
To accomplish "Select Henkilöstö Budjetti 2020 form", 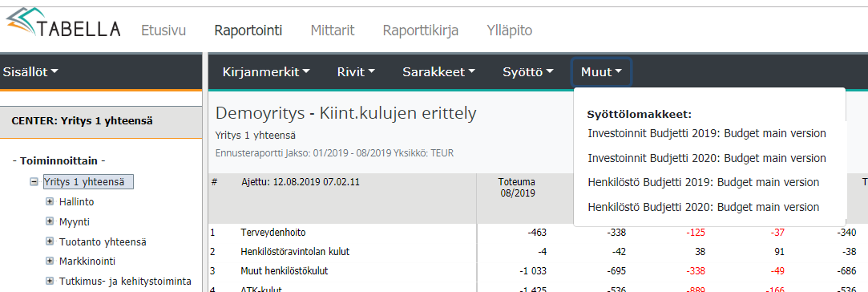I will click(x=704, y=207).
